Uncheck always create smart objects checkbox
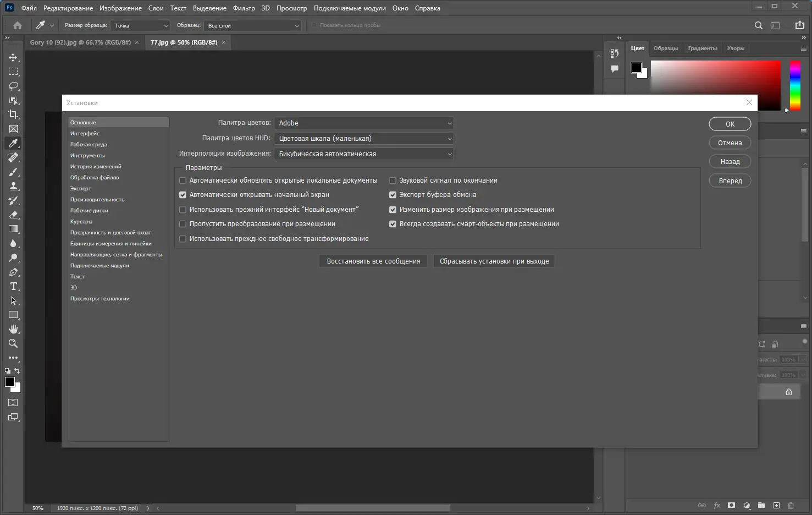Viewport: 812px width, 515px height. tap(393, 224)
